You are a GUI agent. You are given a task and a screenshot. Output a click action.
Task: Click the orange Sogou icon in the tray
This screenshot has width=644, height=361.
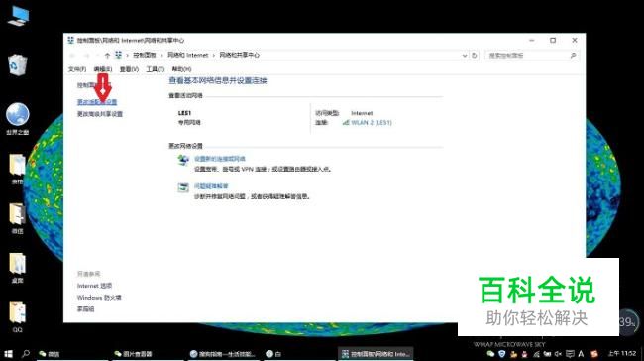pyautogui.click(x=593, y=354)
